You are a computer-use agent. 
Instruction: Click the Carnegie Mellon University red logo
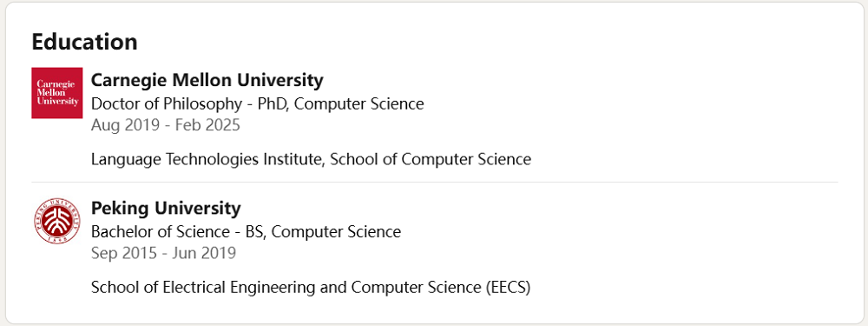coord(57,93)
